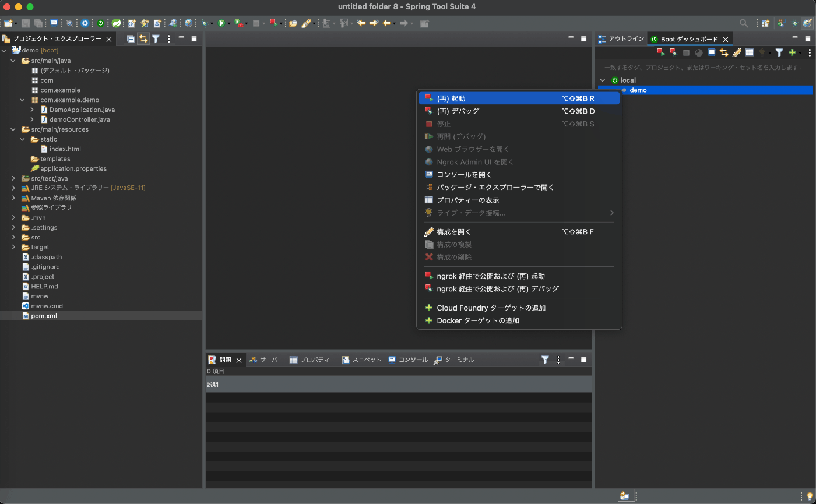Image resolution: width=816 pixels, height=504 pixels.
Task: Click the Back navigation arrow in main toolbar
Action: 386,23
